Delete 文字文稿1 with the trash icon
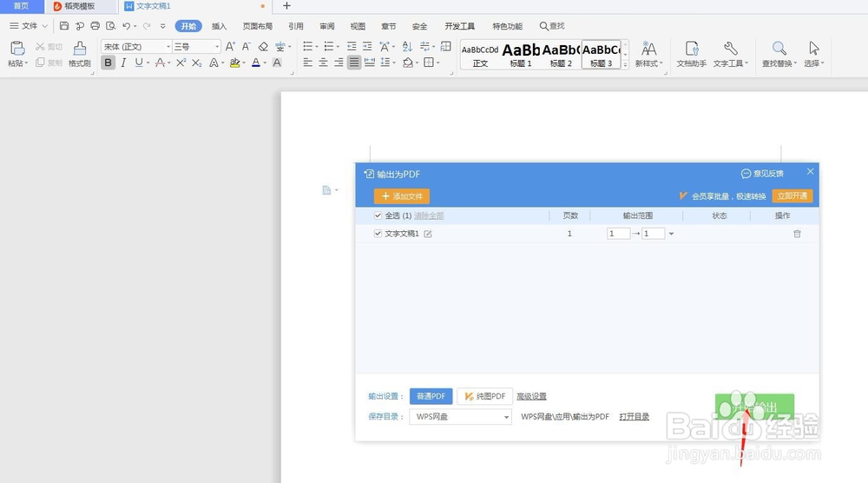868x483 pixels. pos(797,234)
